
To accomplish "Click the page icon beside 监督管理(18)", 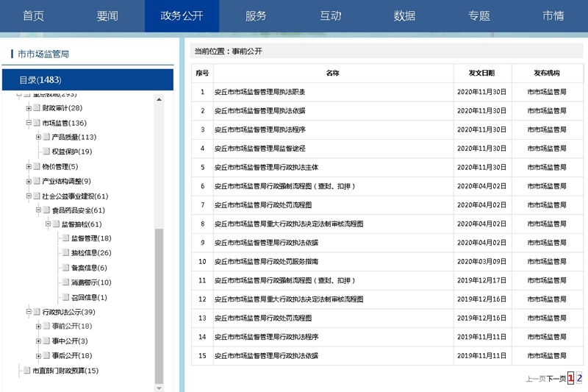I will (65, 238).
